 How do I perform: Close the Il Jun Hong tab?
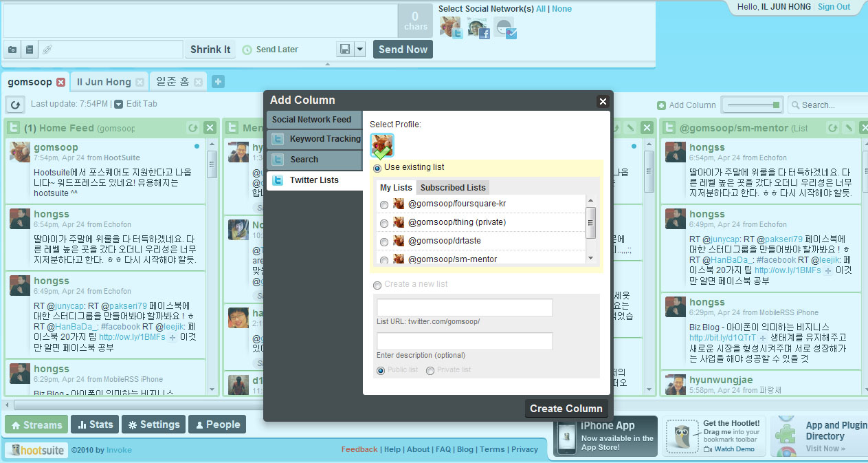coord(140,82)
